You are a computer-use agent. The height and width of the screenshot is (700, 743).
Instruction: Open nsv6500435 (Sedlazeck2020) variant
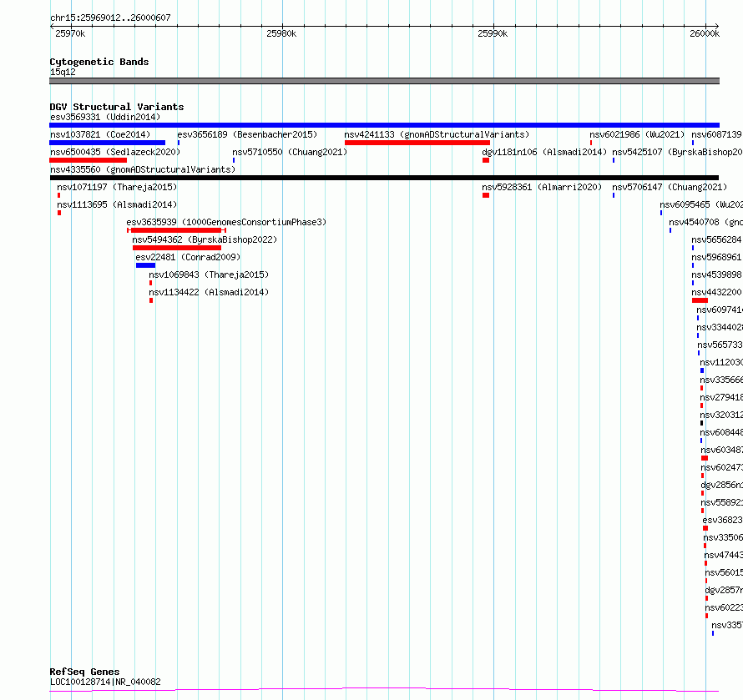tap(115, 152)
